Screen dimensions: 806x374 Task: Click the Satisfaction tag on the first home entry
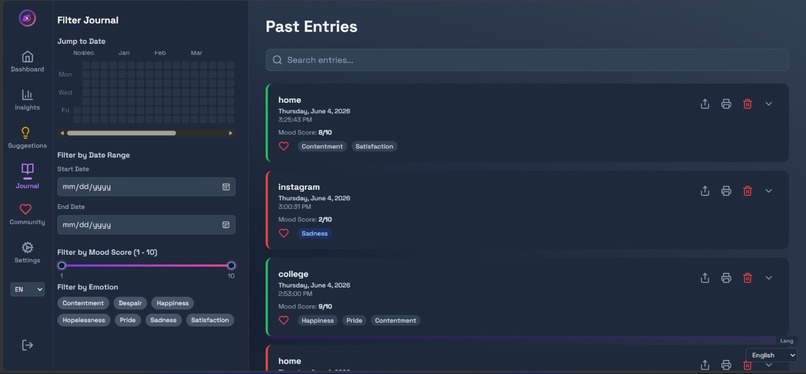[374, 146]
